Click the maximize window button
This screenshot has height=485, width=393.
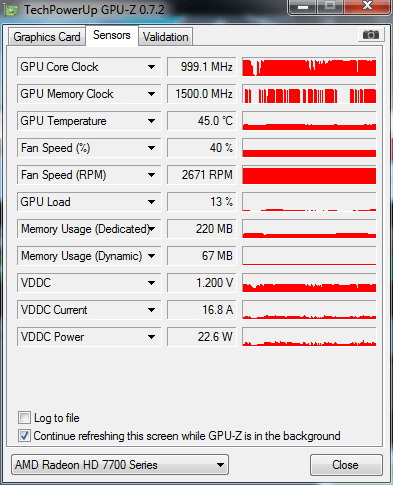click(x=330, y=6)
